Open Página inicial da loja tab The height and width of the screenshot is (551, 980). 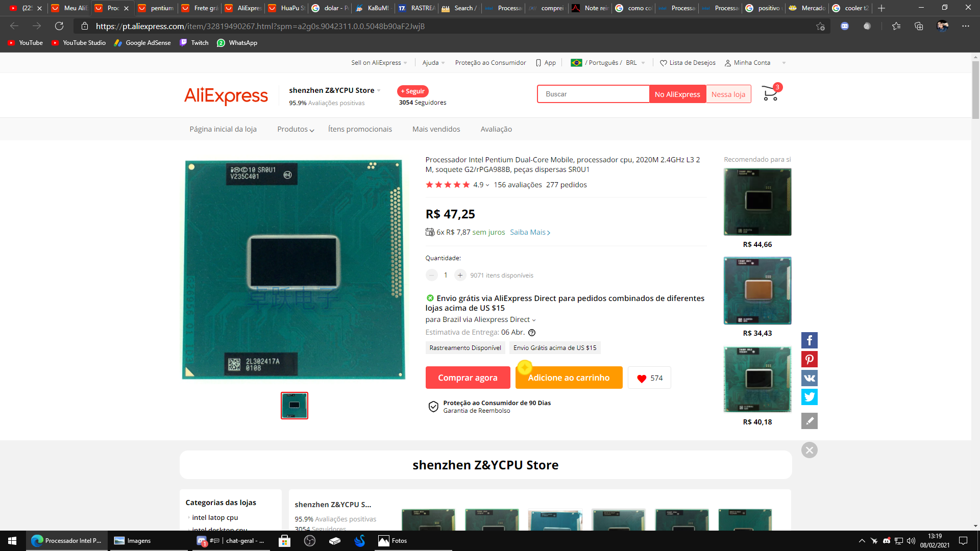point(223,129)
